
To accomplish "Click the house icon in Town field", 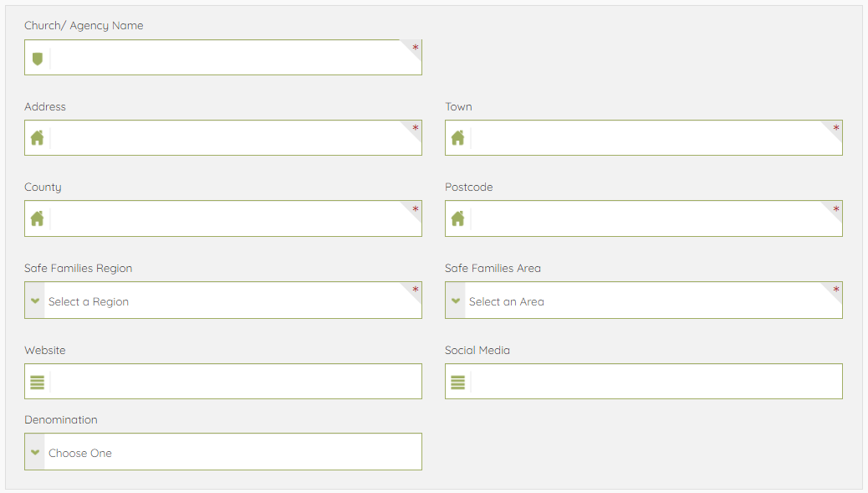I will tap(457, 138).
